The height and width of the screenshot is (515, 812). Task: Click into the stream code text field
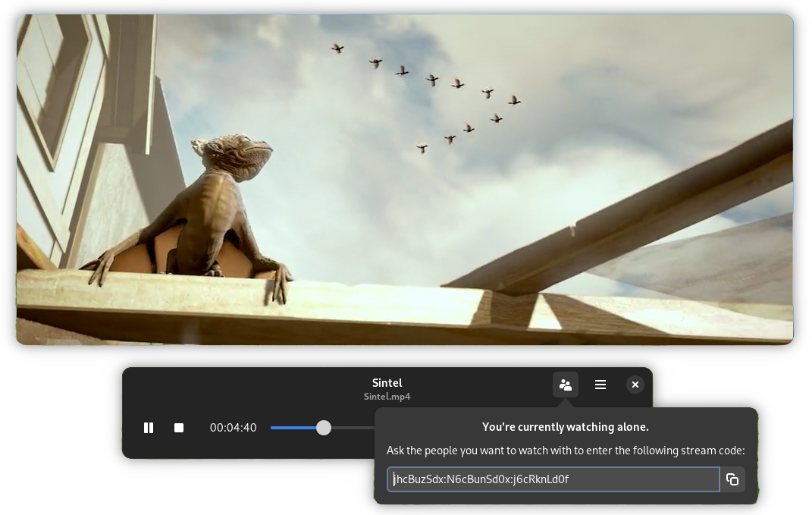pos(553,479)
